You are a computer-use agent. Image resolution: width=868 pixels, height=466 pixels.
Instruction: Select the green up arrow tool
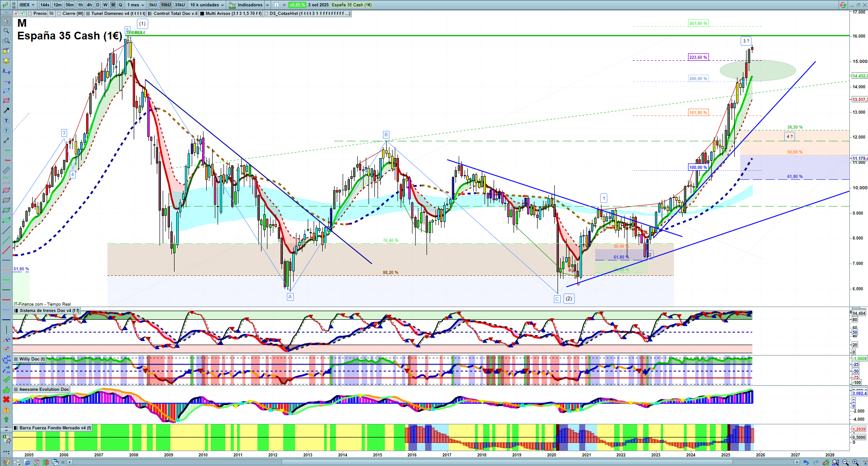[6, 419]
